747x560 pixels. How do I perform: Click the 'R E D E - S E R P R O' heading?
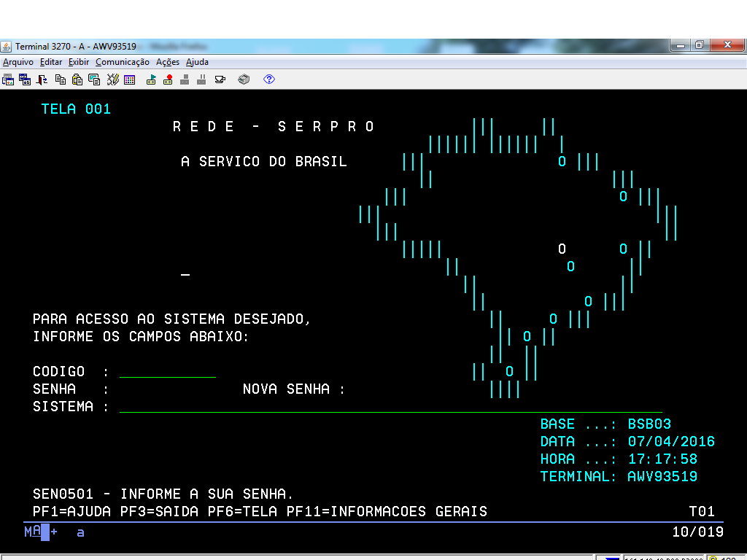274,127
